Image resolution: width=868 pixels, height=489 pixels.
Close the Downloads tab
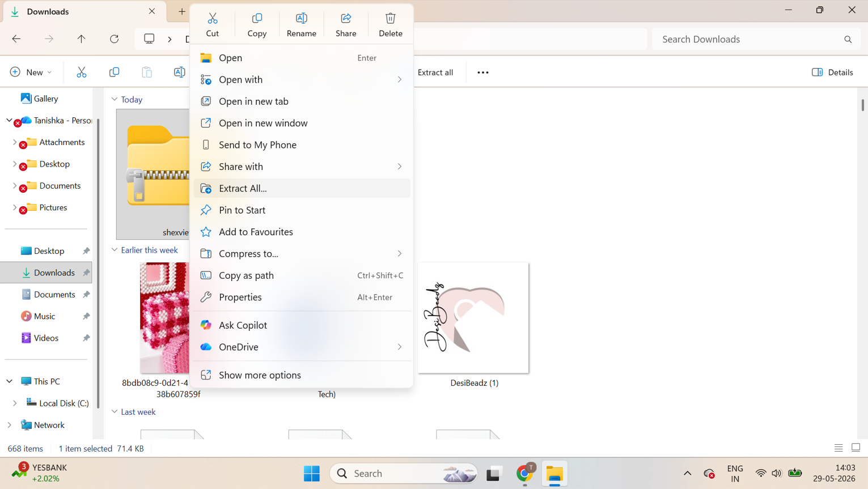(152, 11)
